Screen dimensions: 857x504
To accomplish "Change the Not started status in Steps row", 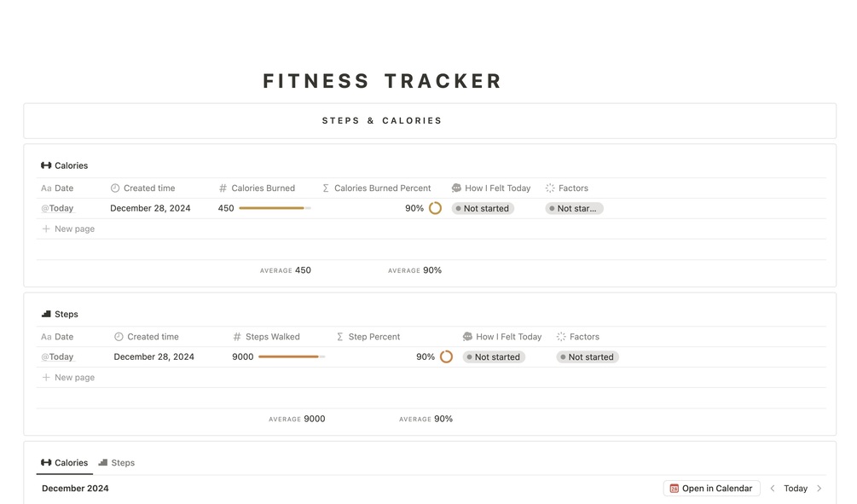I will click(x=494, y=357).
